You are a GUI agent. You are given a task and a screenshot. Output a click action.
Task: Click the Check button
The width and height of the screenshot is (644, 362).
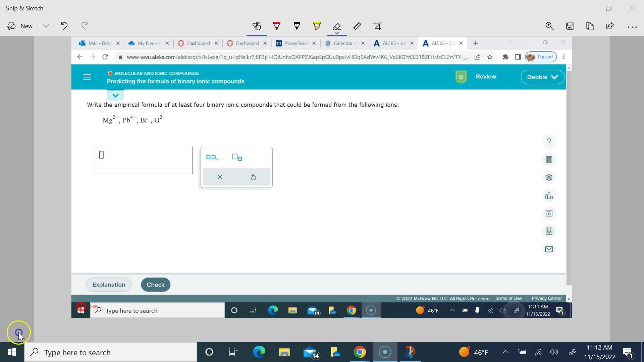(x=155, y=285)
